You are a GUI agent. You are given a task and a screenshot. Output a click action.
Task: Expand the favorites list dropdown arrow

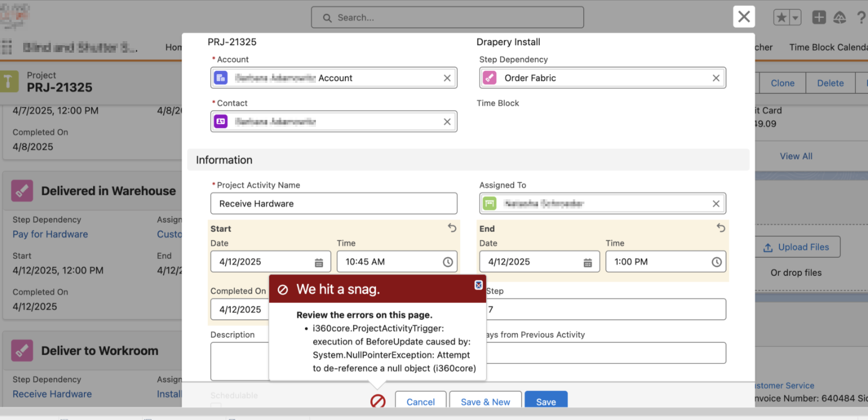pos(796,17)
